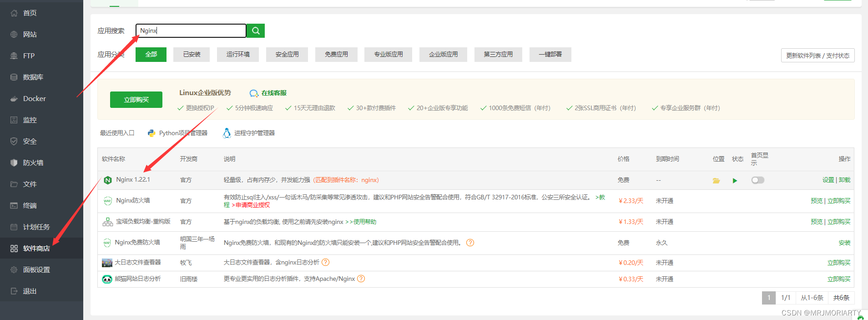
Task: Click the 终端 terminal icon
Action: (x=14, y=206)
